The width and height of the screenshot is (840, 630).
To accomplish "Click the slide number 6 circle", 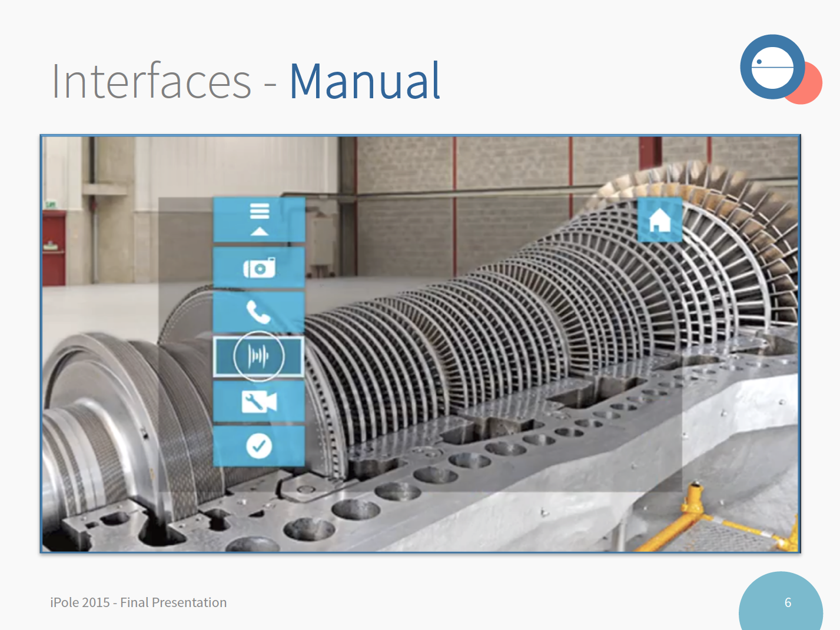I will tap(781, 602).
